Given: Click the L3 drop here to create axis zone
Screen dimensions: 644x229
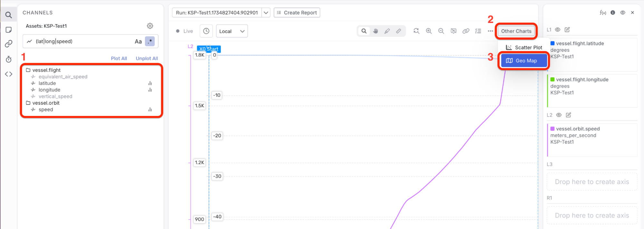Looking at the screenshot, I should 592,182.
